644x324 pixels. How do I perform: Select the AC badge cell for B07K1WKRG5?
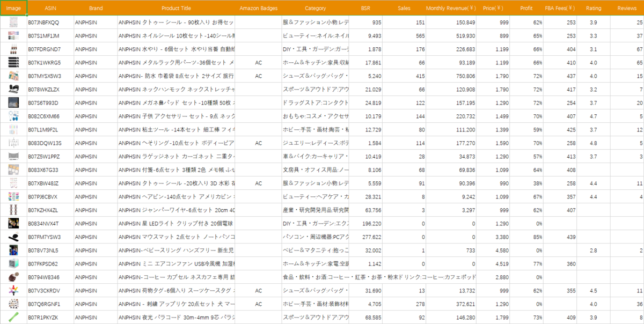[259, 63]
